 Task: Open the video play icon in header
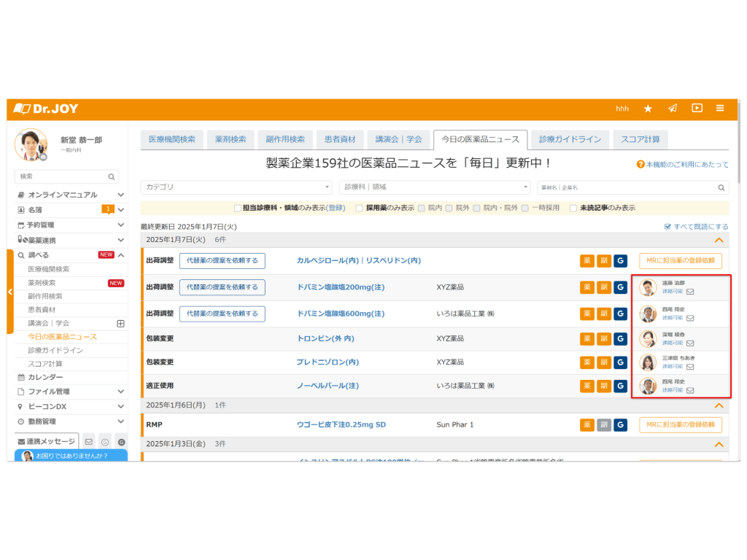pyautogui.click(x=697, y=109)
